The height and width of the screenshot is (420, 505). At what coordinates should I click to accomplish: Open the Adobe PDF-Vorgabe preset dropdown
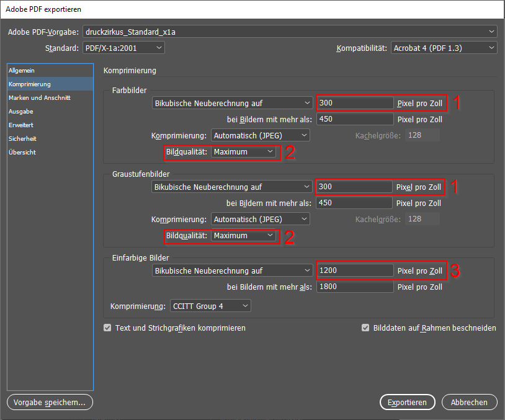(x=290, y=31)
